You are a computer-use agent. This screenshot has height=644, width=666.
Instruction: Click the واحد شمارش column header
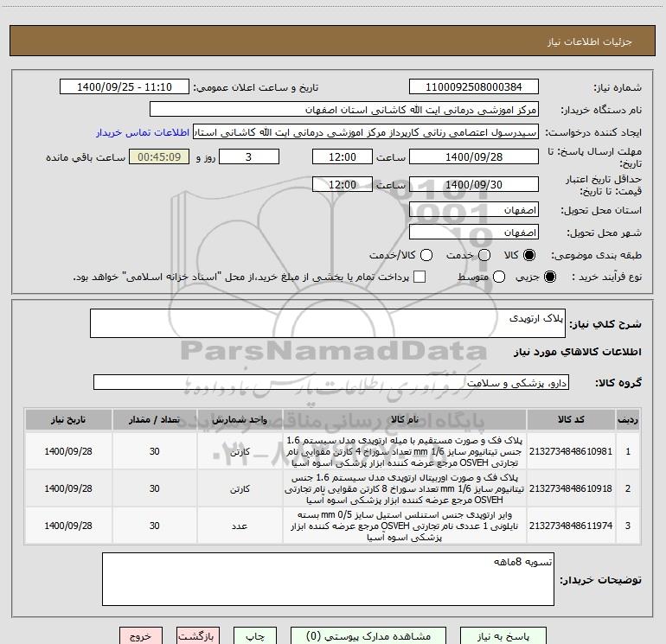pyautogui.click(x=240, y=419)
